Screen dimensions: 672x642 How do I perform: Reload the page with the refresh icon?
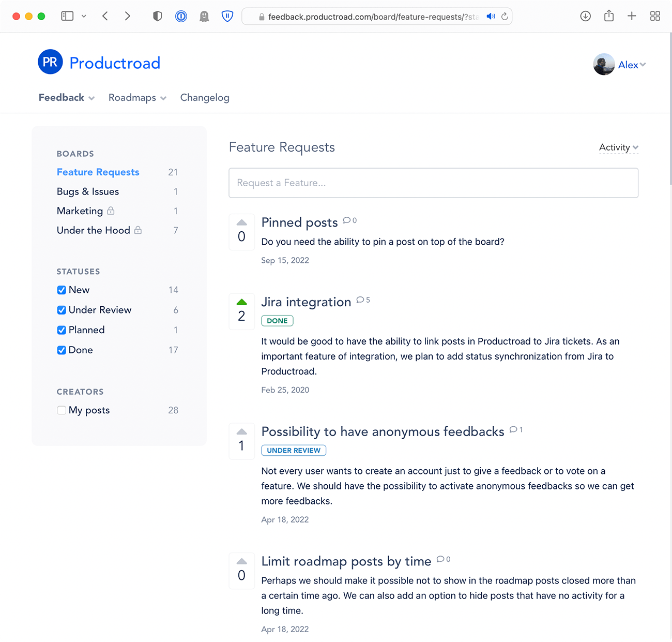coord(505,17)
